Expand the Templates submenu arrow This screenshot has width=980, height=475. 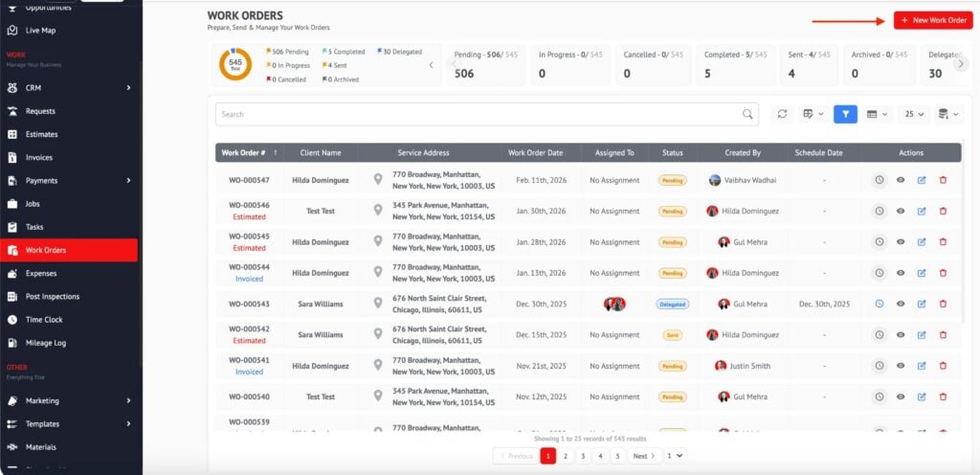pyautogui.click(x=129, y=423)
